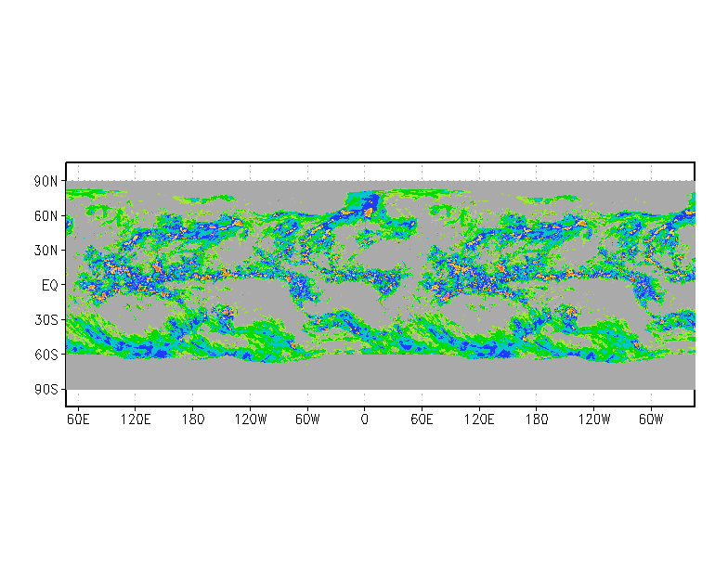This screenshot has width=728, height=568.
Task: Select the 0 longitude axis label
Action: (x=364, y=420)
